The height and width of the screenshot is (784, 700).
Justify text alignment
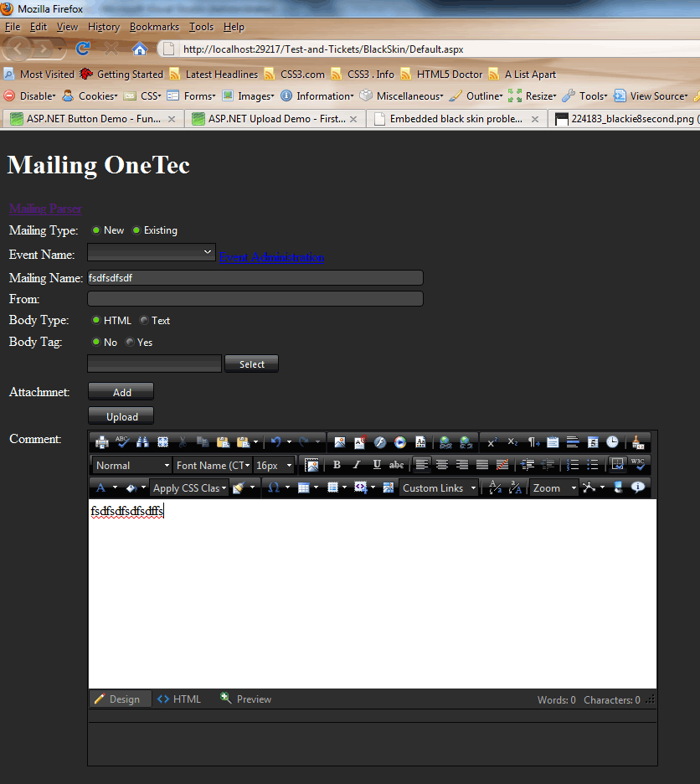point(482,465)
